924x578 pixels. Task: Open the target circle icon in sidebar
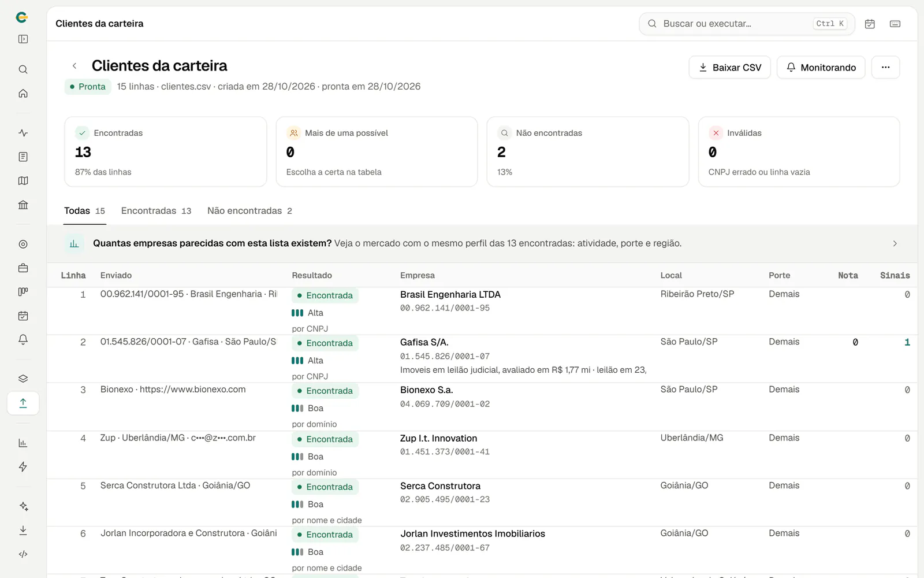tap(23, 244)
